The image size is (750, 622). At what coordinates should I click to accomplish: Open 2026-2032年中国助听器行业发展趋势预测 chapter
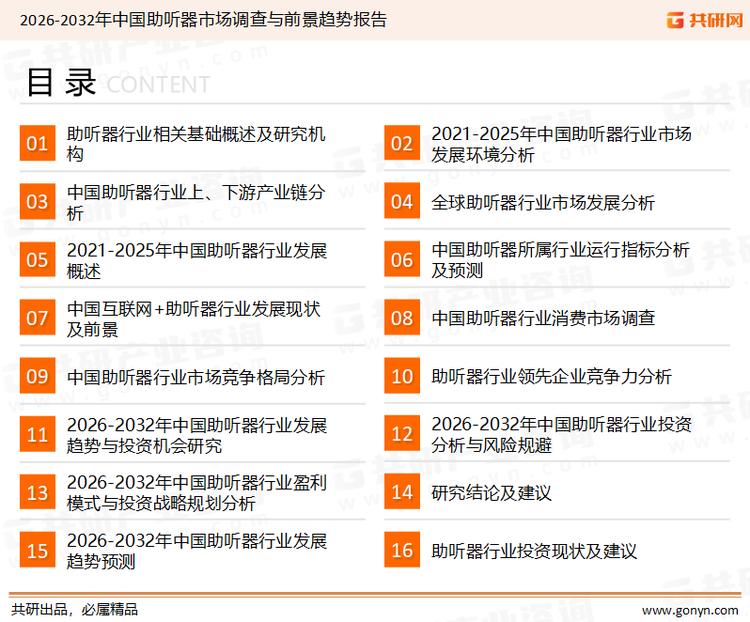coord(197,551)
